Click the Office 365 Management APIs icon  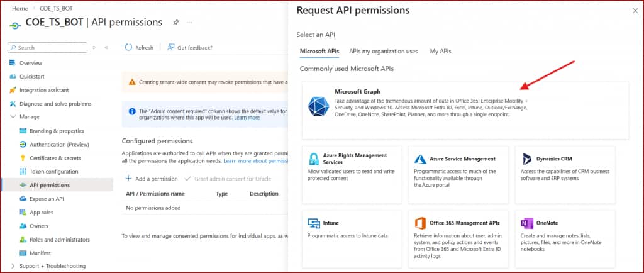coord(420,223)
